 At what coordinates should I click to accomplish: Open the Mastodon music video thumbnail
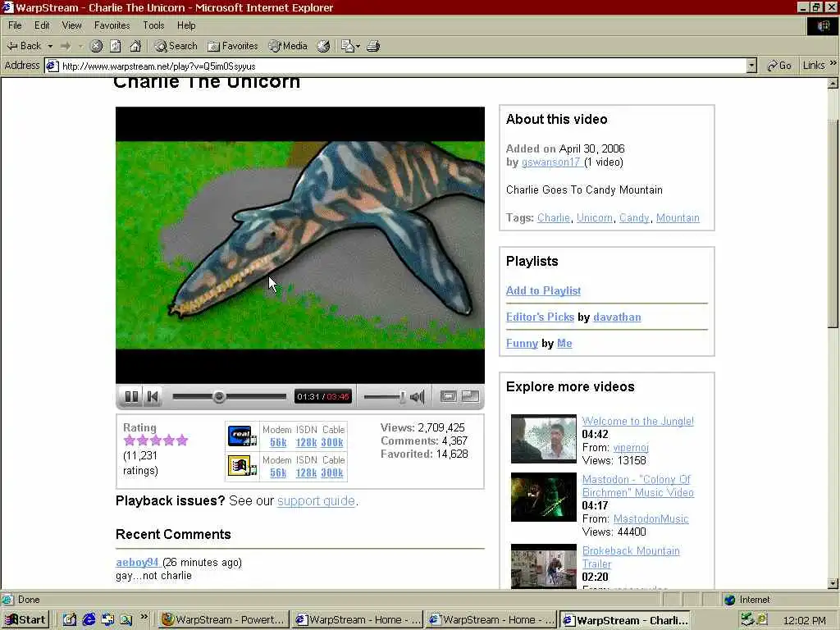click(543, 497)
